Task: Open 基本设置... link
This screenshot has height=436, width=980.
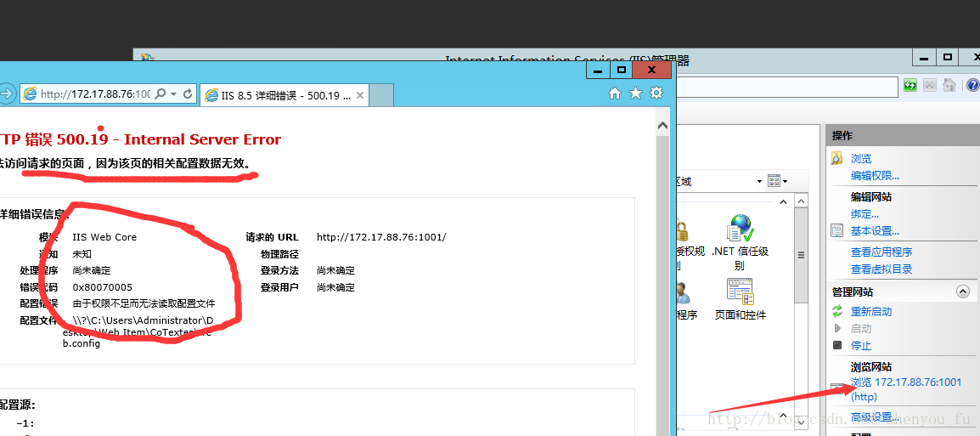Action: click(875, 231)
